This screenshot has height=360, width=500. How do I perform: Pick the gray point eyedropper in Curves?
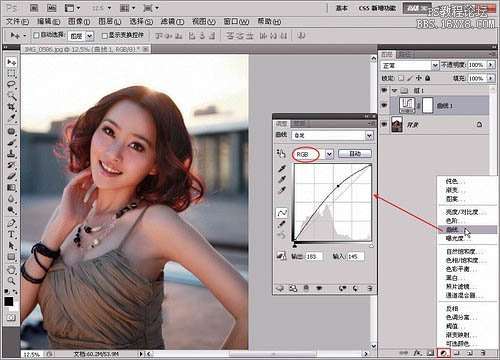282,180
